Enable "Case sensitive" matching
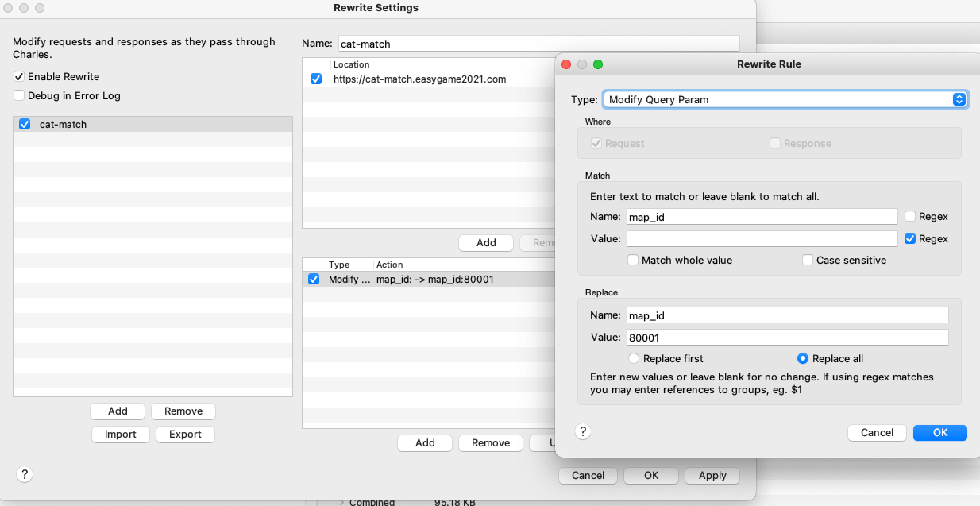This screenshot has height=506, width=980. [808, 260]
